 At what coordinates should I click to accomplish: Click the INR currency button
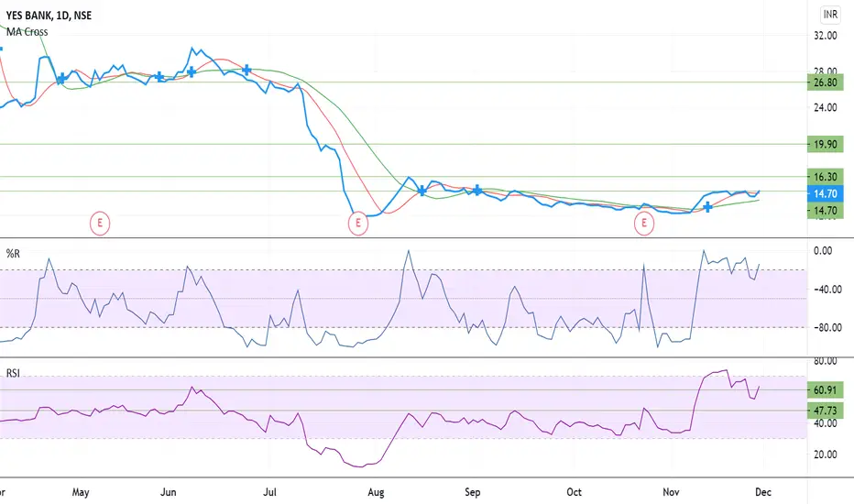point(830,15)
